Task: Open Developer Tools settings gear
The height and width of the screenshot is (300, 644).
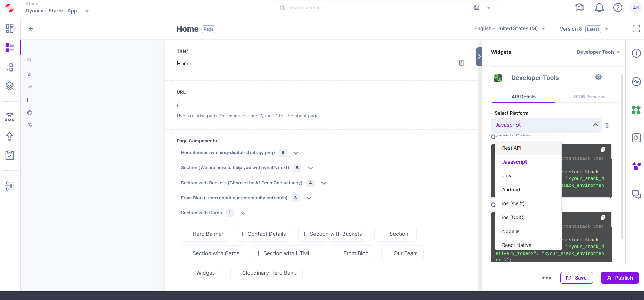Action: click(598, 77)
